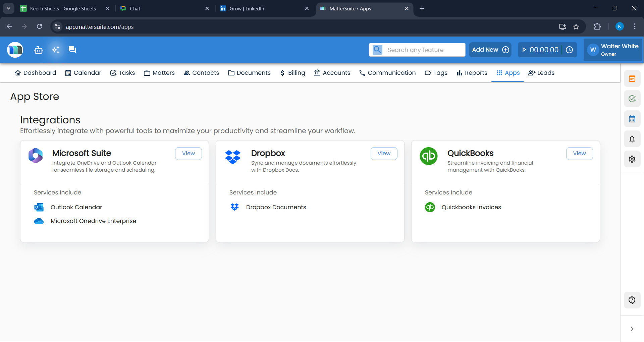This screenshot has width=644, height=342.
Task: Expand the right sidebar with the chevron
Action: pyautogui.click(x=632, y=329)
